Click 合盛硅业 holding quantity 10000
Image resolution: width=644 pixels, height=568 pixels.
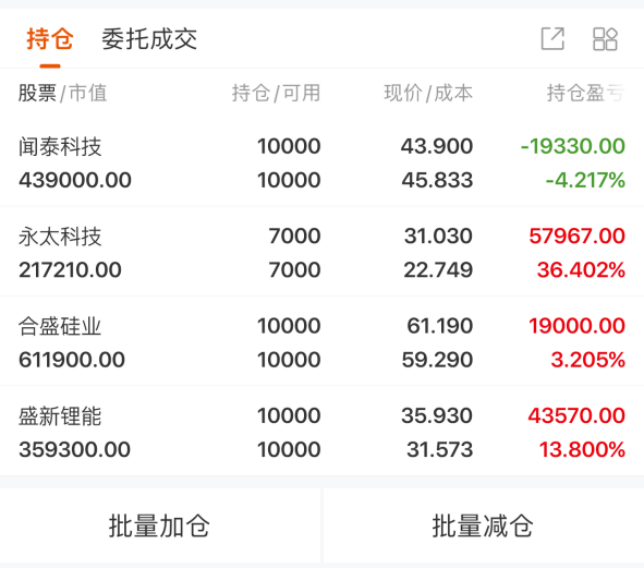(289, 326)
